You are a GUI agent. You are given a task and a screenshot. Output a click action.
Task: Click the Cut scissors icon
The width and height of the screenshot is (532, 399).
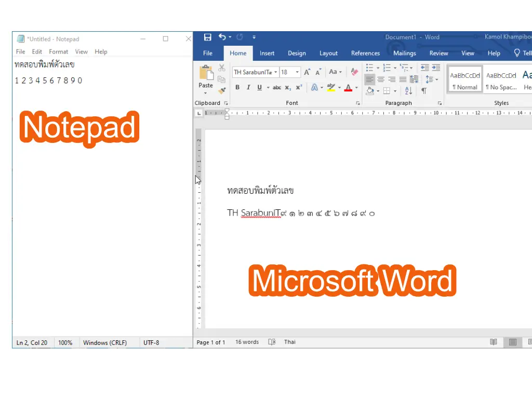[x=222, y=68]
